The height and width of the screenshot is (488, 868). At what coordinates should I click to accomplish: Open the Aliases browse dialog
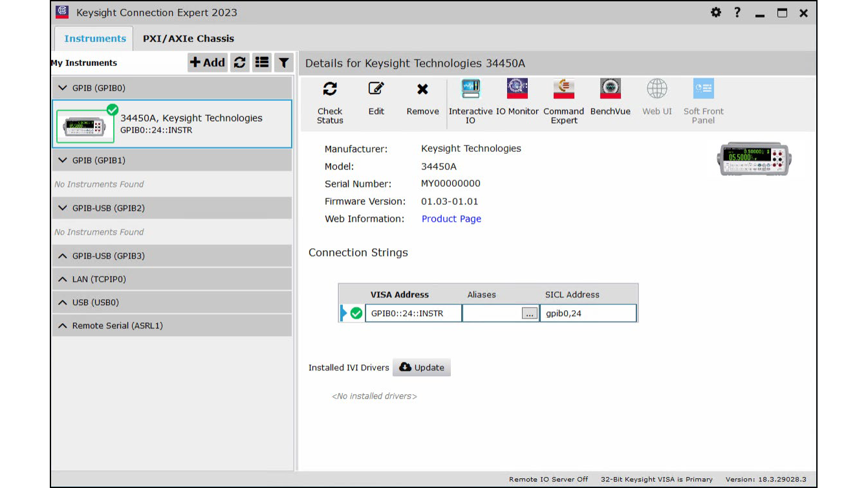(x=529, y=313)
